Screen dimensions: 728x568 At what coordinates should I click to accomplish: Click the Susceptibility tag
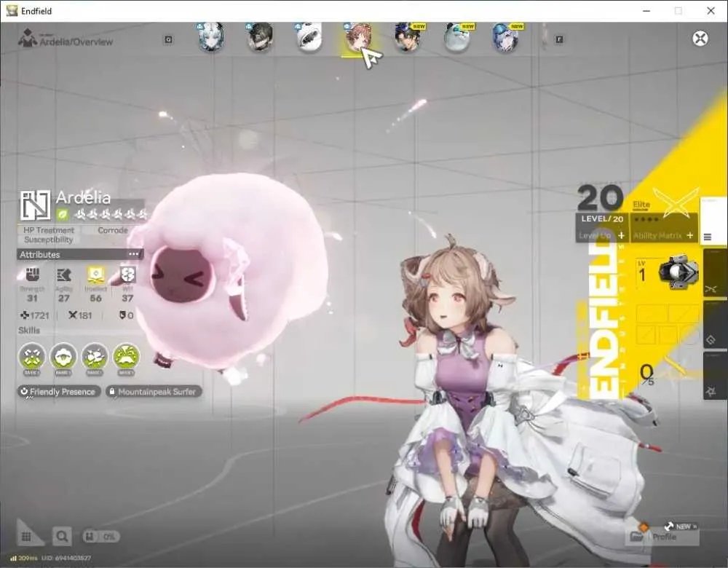click(49, 240)
